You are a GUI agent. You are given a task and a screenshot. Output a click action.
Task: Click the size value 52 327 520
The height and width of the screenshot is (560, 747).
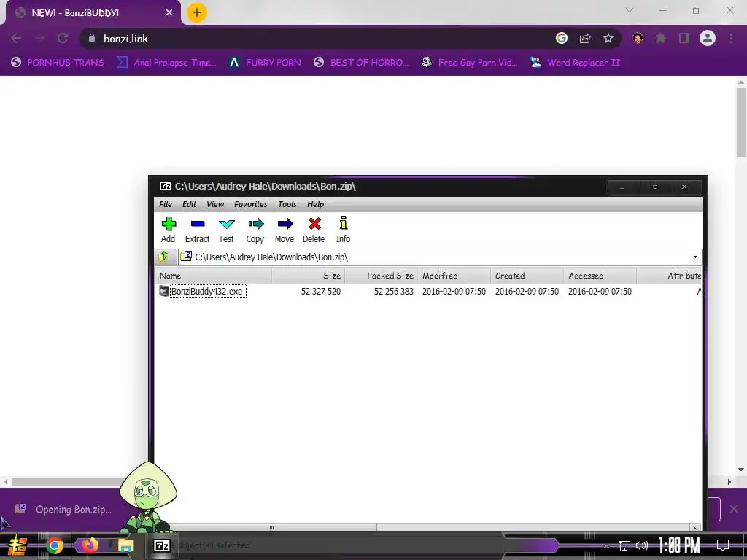321,292
